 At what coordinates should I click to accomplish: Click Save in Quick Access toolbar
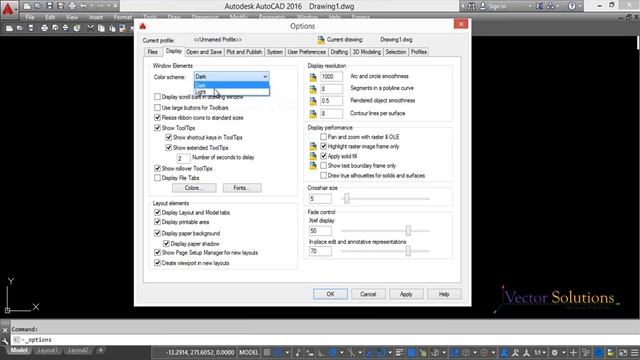[49, 6]
